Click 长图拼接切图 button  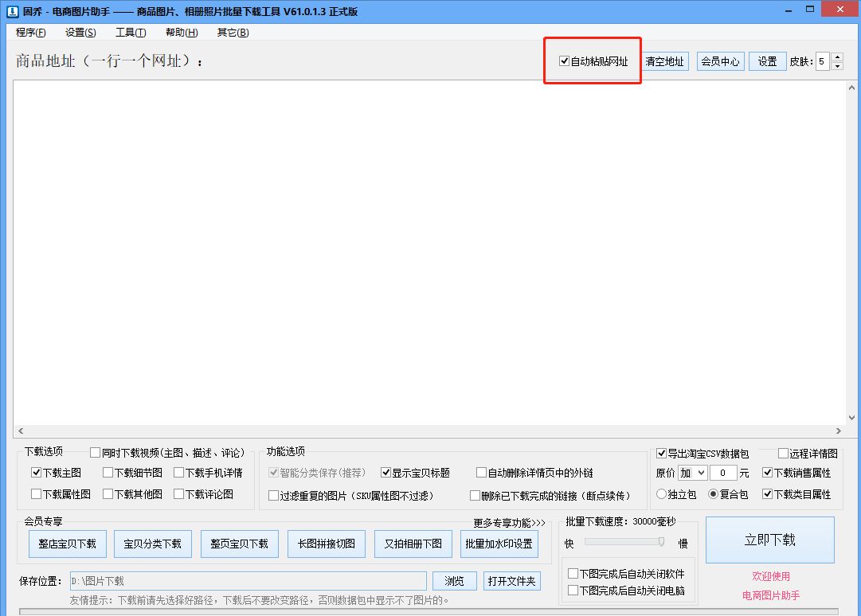327,544
